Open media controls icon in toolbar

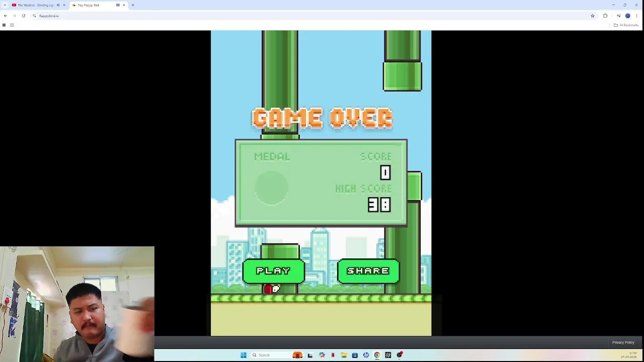click(x=618, y=16)
